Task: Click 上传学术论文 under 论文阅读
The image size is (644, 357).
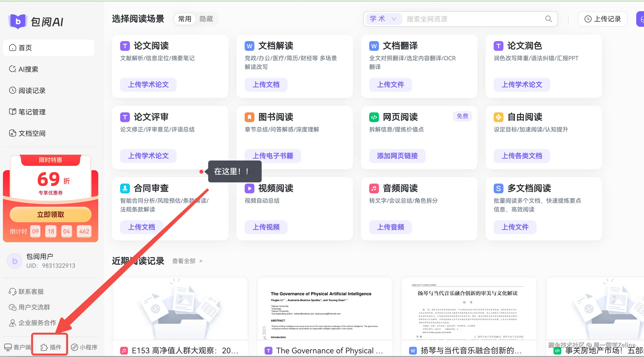Action: pos(148,84)
